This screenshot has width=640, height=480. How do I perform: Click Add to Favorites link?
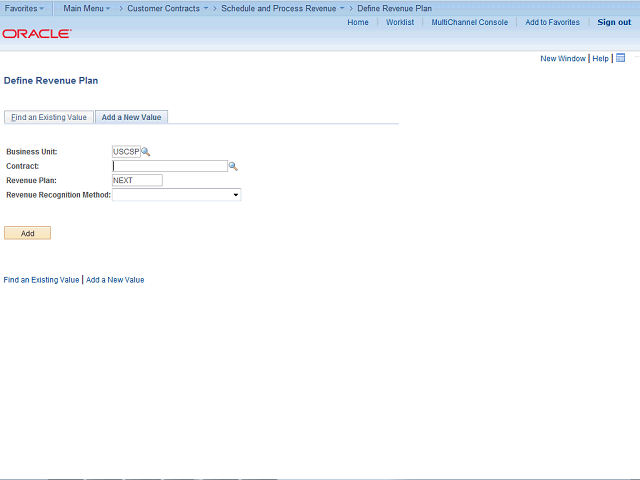click(552, 22)
